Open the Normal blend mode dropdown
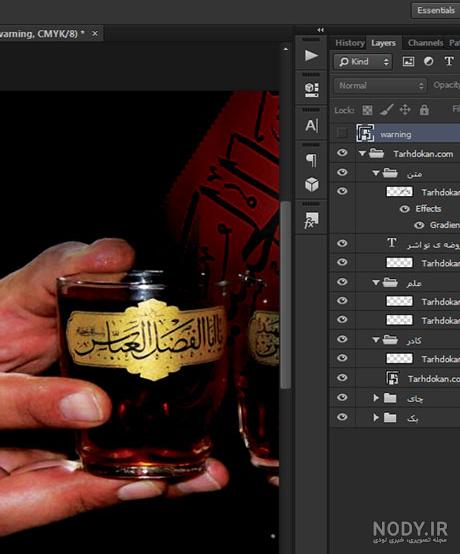 click(380, 86)
